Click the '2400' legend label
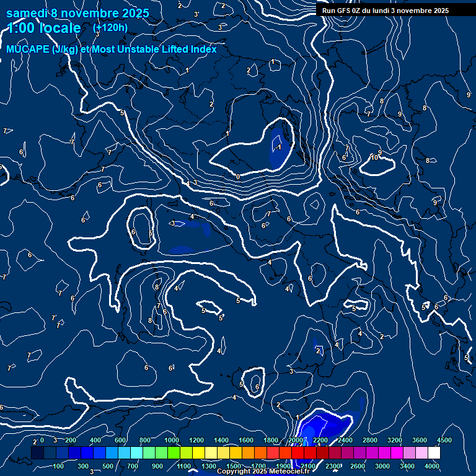Screen dimensions: 476x476 tap(345, 440)
